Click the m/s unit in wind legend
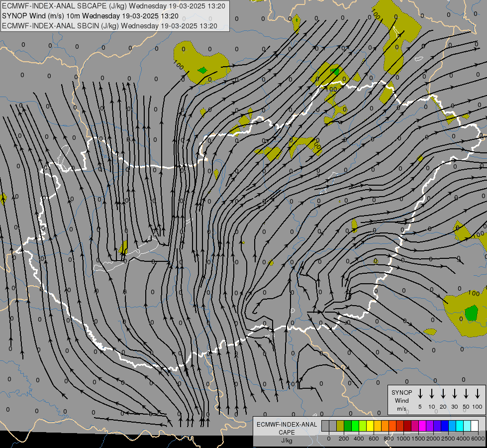Viewport: 487px width, 448px height. pyautogui.click(x=401, y=409)
